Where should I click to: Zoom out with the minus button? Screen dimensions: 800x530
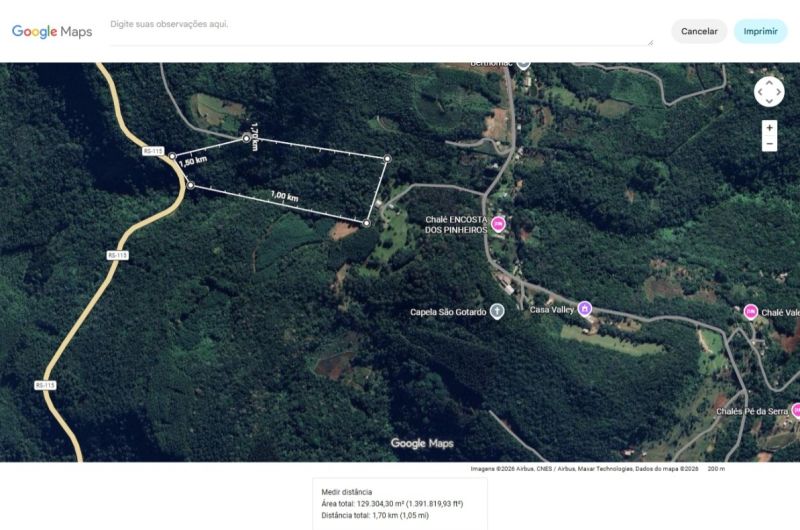coord(769,144)
